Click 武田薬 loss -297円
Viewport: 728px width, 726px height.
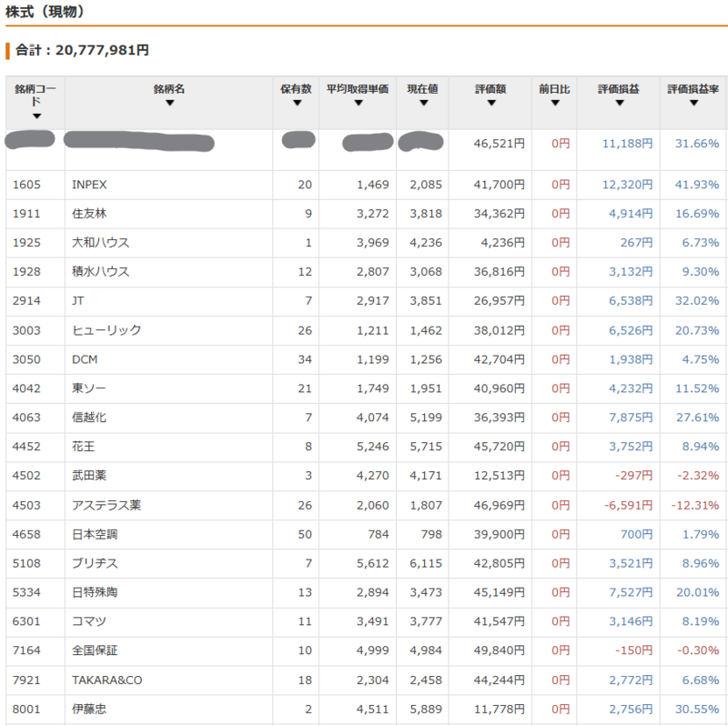633,475
